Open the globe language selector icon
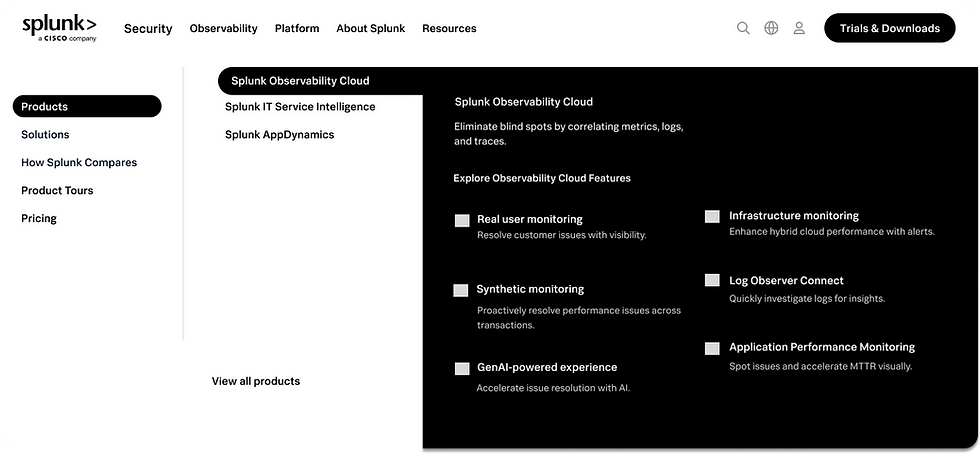This screenshot has height=454, width=980. pos(771,28)
